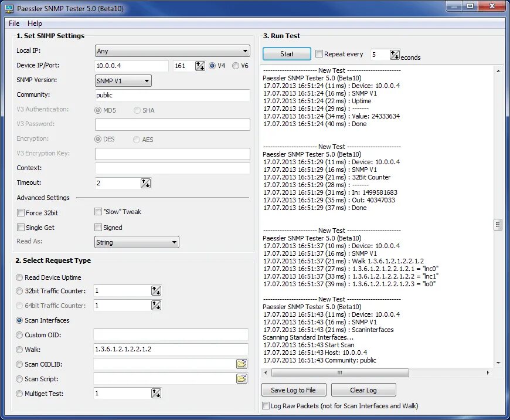Select Scan Interfaces radio button

click(19, 320)
